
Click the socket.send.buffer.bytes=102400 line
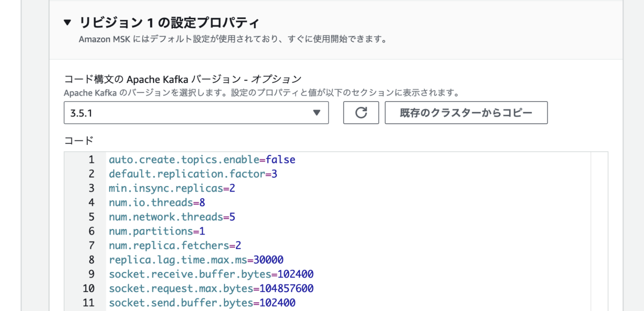pyautogui.click(x=202, y=303)
